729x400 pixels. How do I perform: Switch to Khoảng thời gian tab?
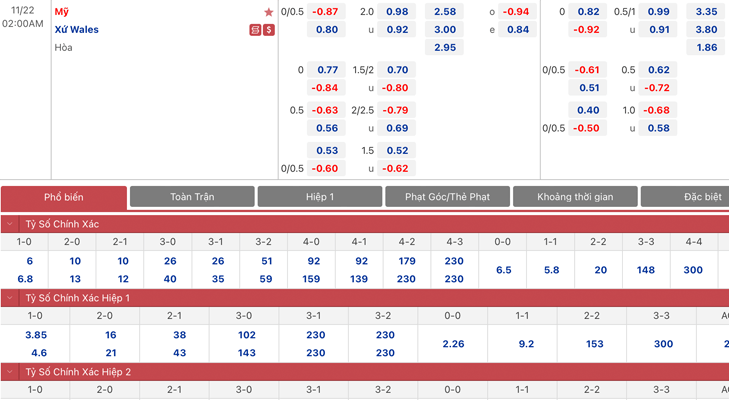[575, 197]
